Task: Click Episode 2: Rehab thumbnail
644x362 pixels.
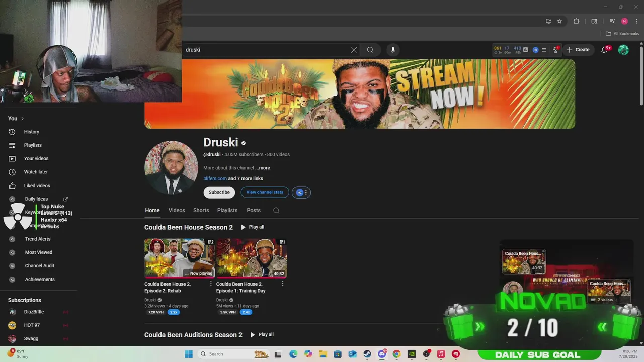Action: click(180, 258)
